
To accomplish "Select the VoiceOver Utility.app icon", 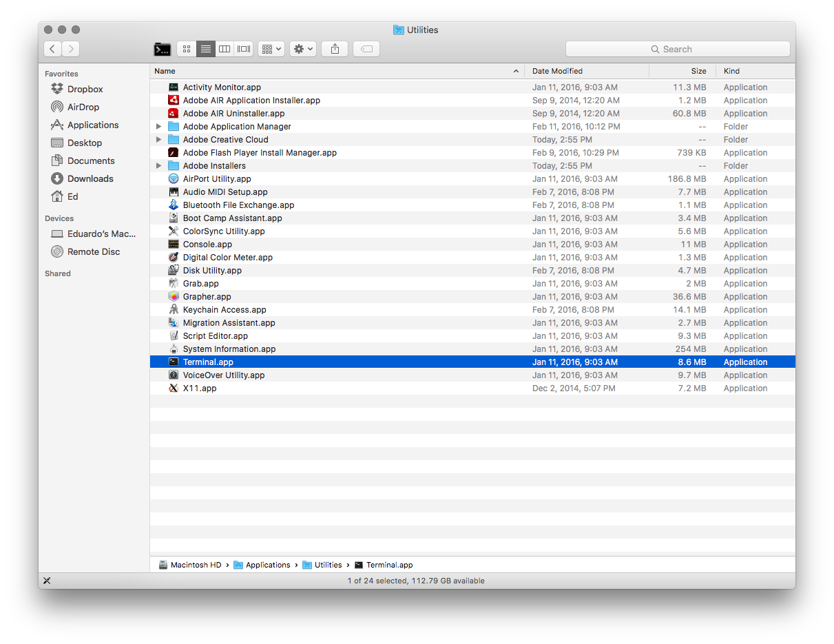I will [174, 375].
